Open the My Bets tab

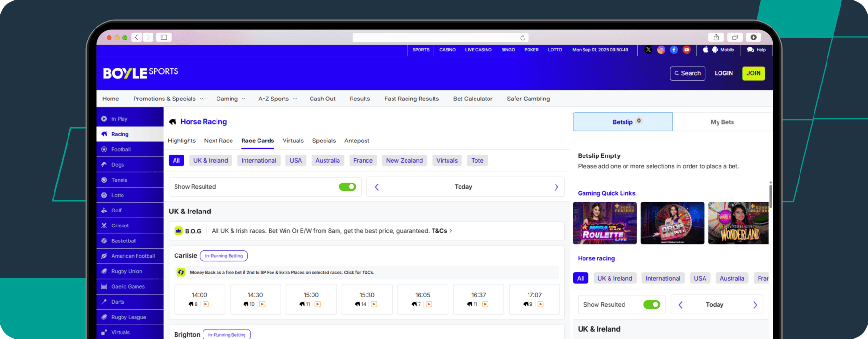click(722, 122)
